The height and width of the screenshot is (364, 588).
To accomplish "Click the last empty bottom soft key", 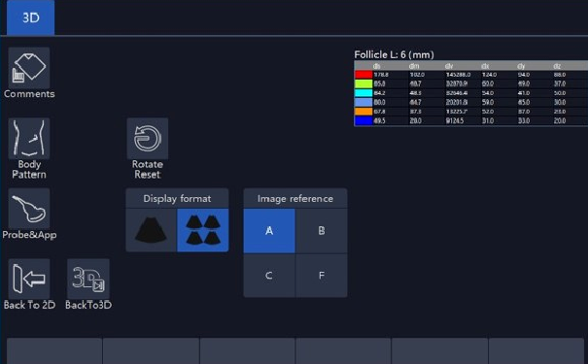I will click(536, 351).
